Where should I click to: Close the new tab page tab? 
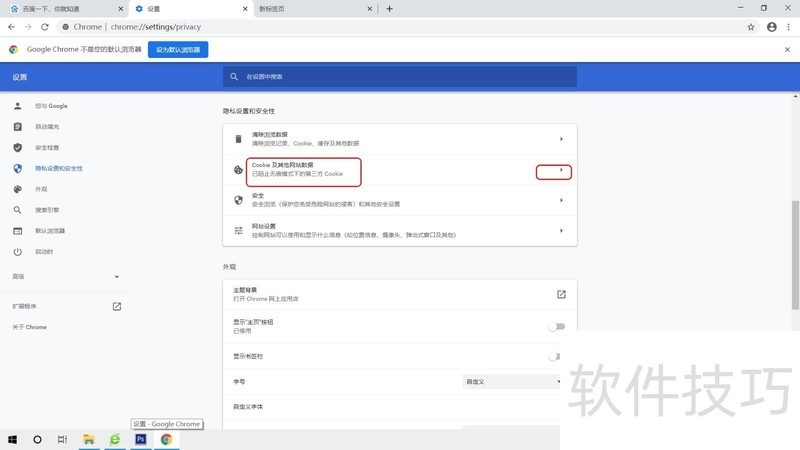(x=369, y=9)
